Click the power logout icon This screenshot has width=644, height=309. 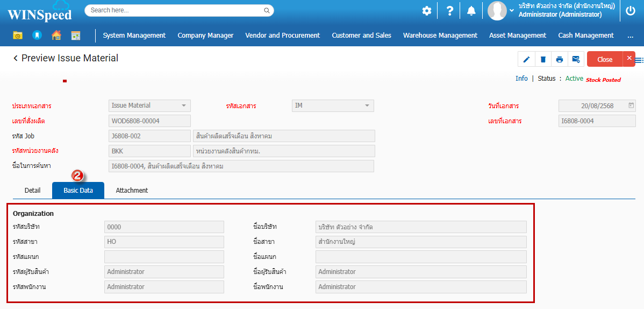tap(631, 11)
